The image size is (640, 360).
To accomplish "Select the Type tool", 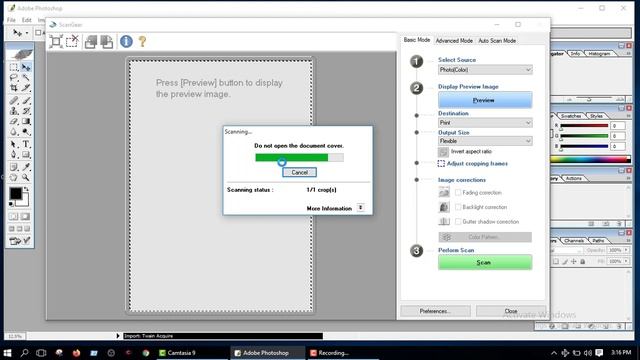I will (26, 144).
